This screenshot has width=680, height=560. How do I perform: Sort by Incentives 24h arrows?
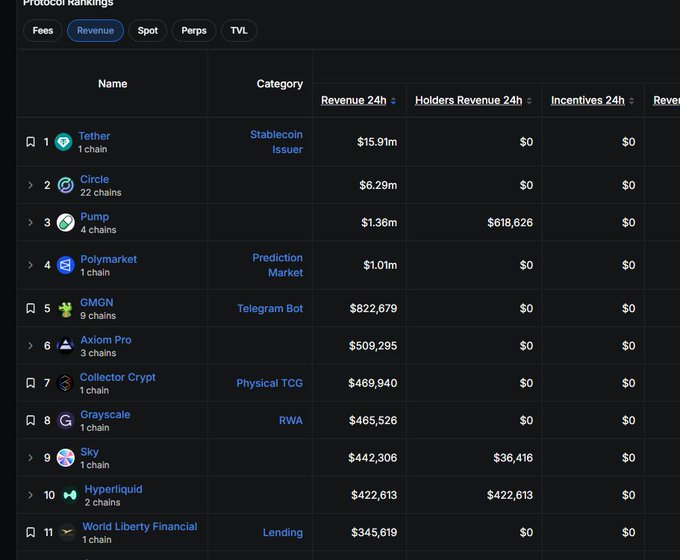pyautogui.click(x=631, y=101)
